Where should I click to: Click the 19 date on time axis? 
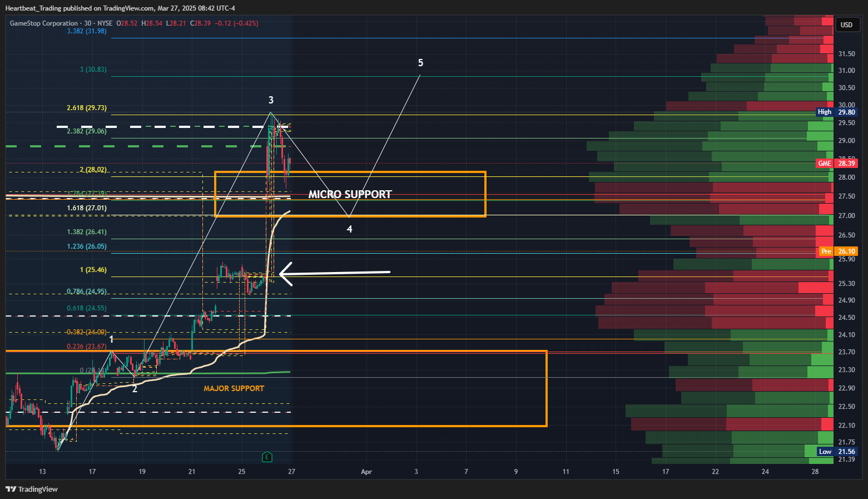coord(142,472)
